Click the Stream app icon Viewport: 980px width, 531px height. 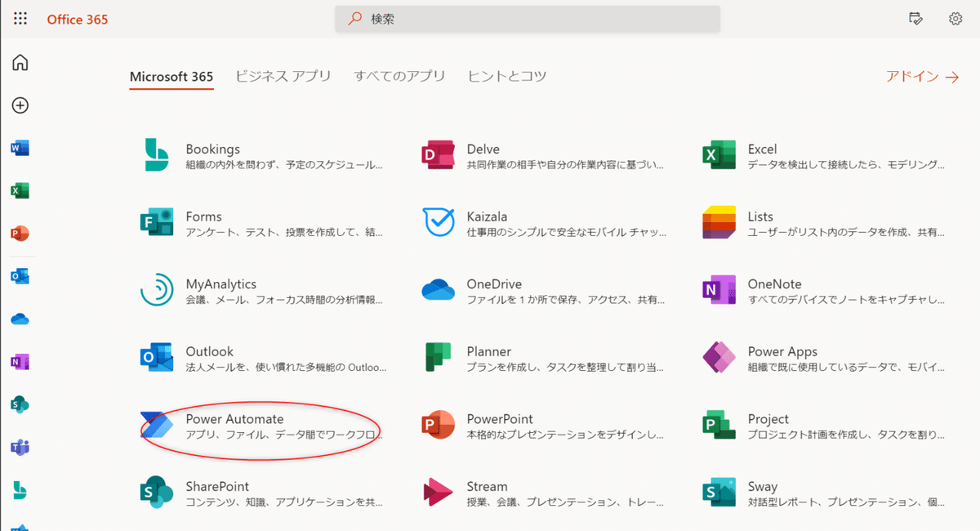(438, 492)
